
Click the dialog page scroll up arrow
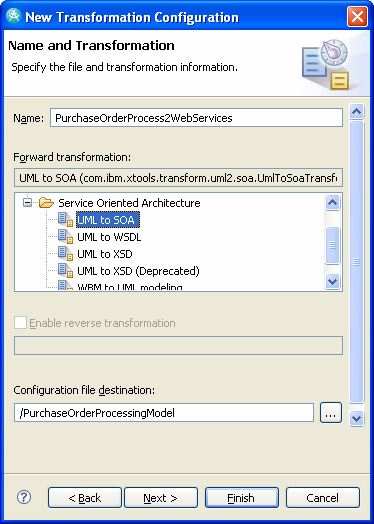tap(356, 111)
